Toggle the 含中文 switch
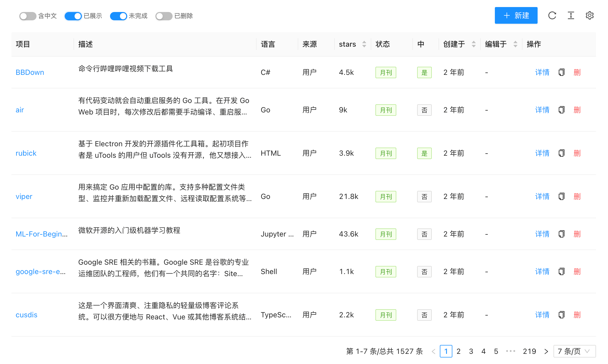The image size is (608, 364). tap(28, 16)
